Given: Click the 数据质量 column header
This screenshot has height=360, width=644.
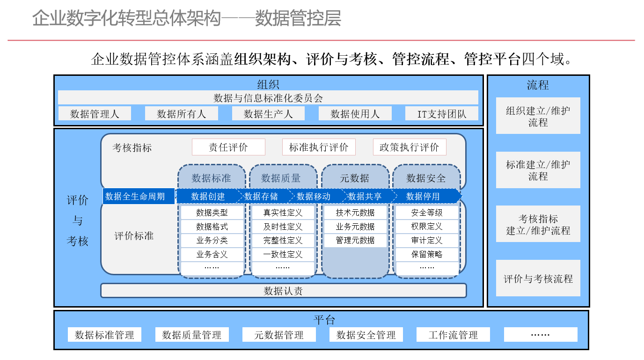Looking at the screenshot, I should (281, 178).
